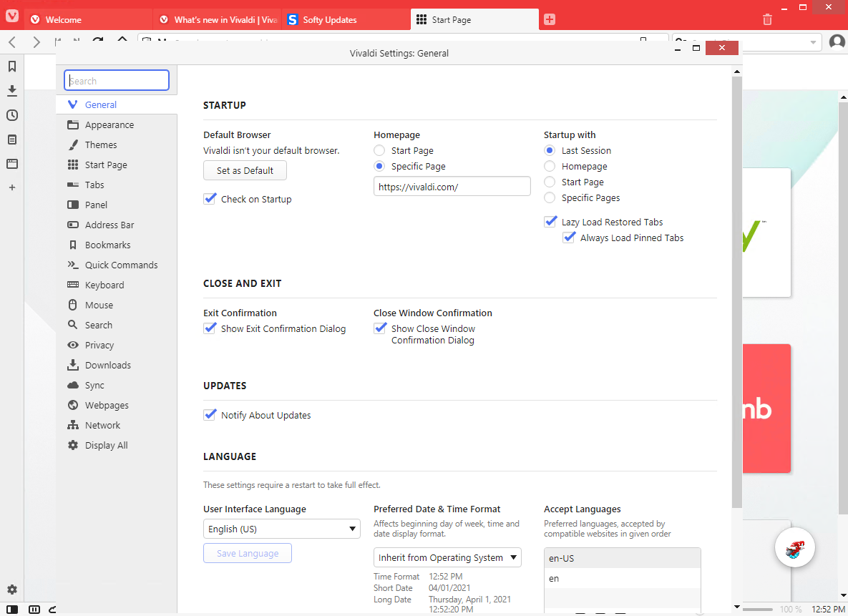Open the History panel clock icon

pyautogui.click(x=12, y=115)
